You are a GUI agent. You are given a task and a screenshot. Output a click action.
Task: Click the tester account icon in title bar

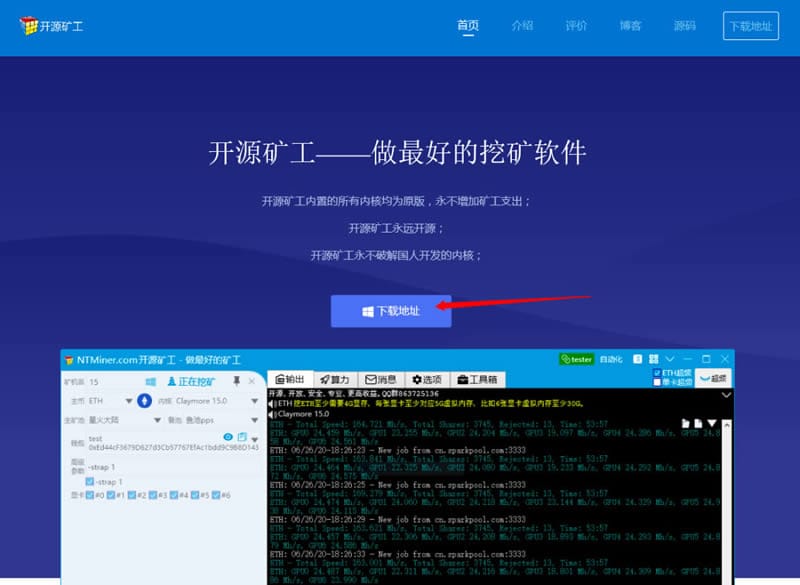[x=566, y=358]
